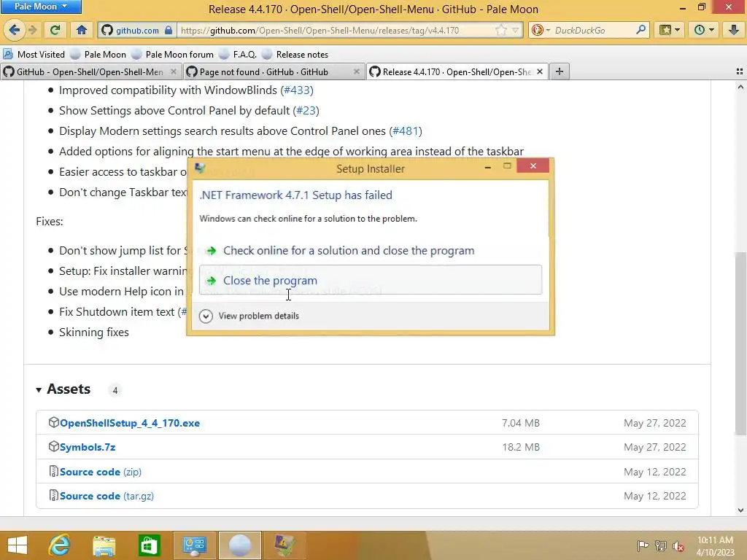The height and width of the screenshot is (560, 747).
Task: Download Symbols.7z
Action: [x=88, y=447]
